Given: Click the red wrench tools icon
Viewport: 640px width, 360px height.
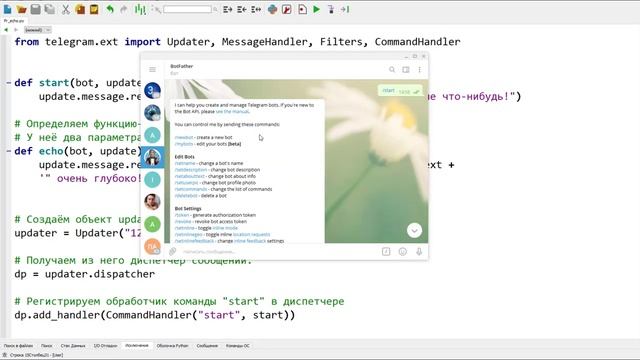Looking at the screenshot, I should coord(287,9).
